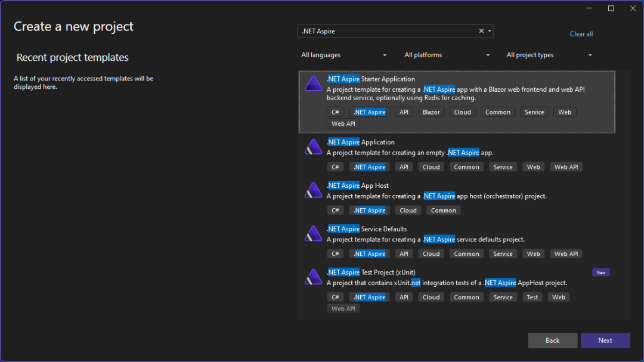644x362 pixels.
Task: Clear the search box with the X icon
Action: [481, 31]
